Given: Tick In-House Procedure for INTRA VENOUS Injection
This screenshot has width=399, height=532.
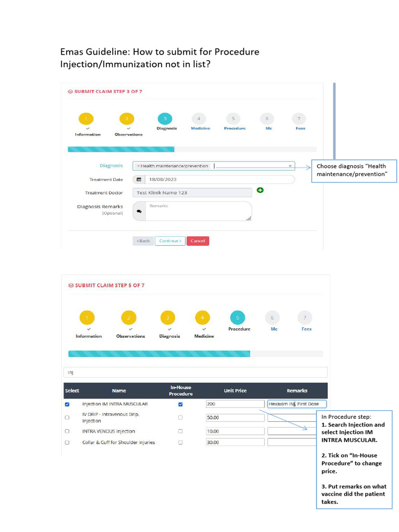Looking at the screenshot, I should pos(180,431).
